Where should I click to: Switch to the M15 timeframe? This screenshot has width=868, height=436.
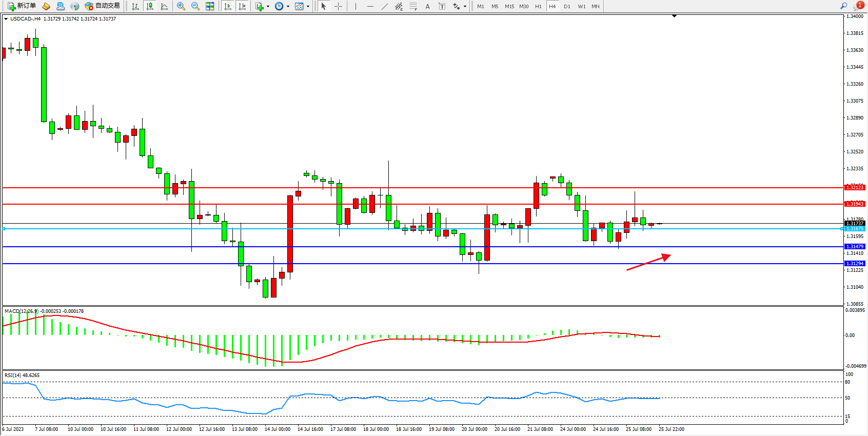pyautogui.click(x=509, y=6)
